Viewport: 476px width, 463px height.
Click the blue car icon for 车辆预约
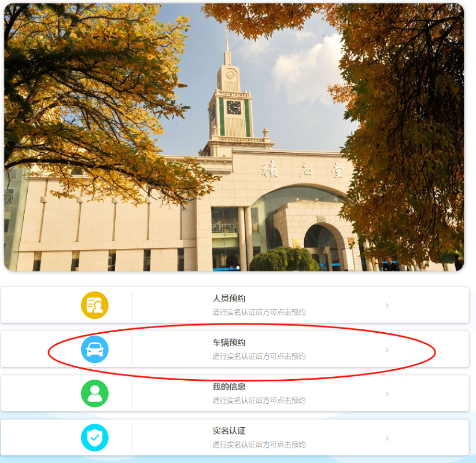[x=95, y=350]
